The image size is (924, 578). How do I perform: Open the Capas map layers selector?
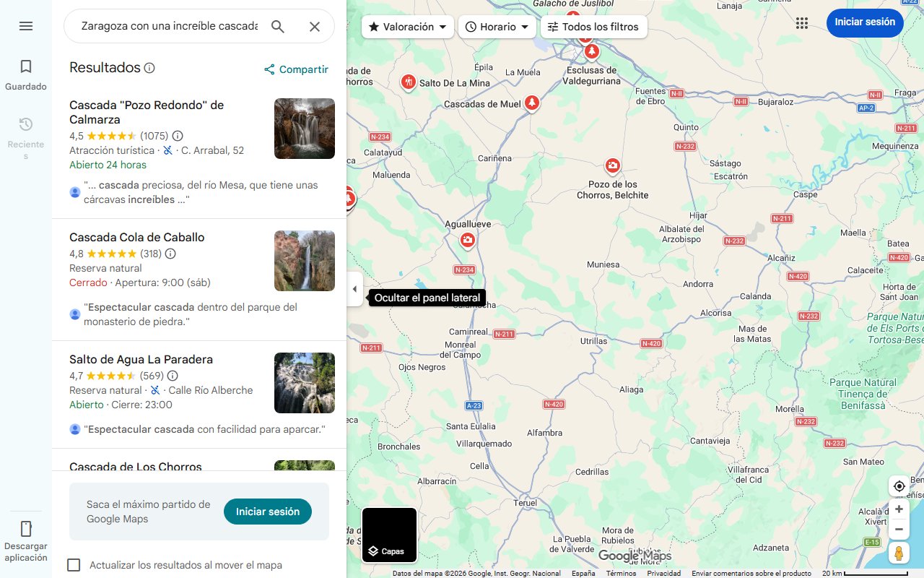pos(389,535)
